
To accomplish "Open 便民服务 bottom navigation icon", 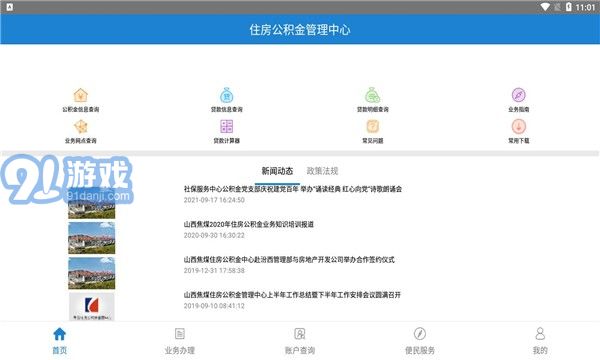I will 420,334.
